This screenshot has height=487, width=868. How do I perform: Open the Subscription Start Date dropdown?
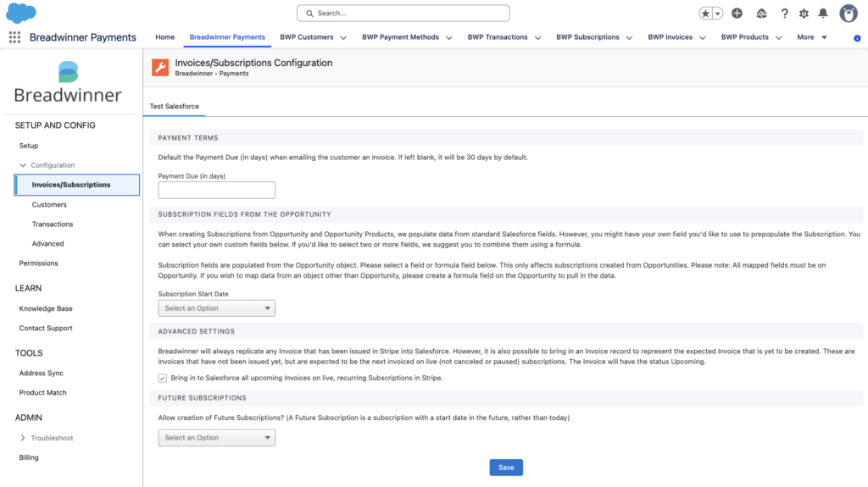coord(216,308)
